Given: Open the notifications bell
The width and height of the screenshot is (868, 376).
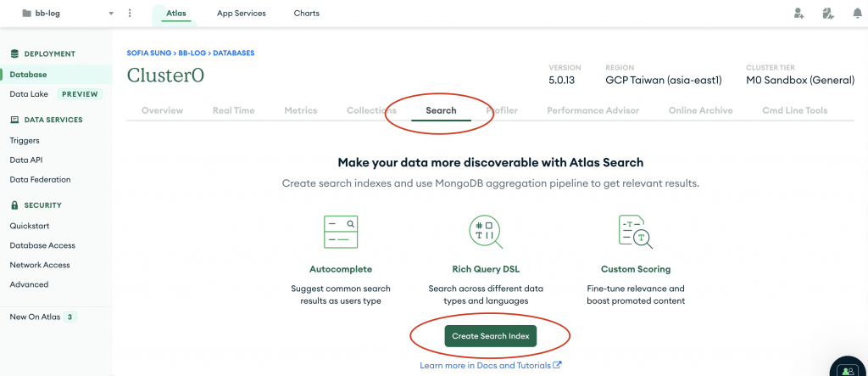Looking at the screenshot, I should click(858, 14).
